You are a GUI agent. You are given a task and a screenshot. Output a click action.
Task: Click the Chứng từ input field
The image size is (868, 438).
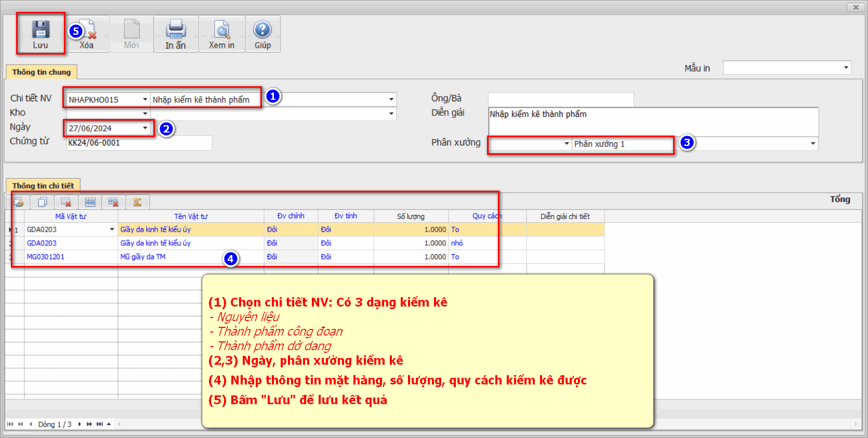pyautogui.click(x=139, y=143)
